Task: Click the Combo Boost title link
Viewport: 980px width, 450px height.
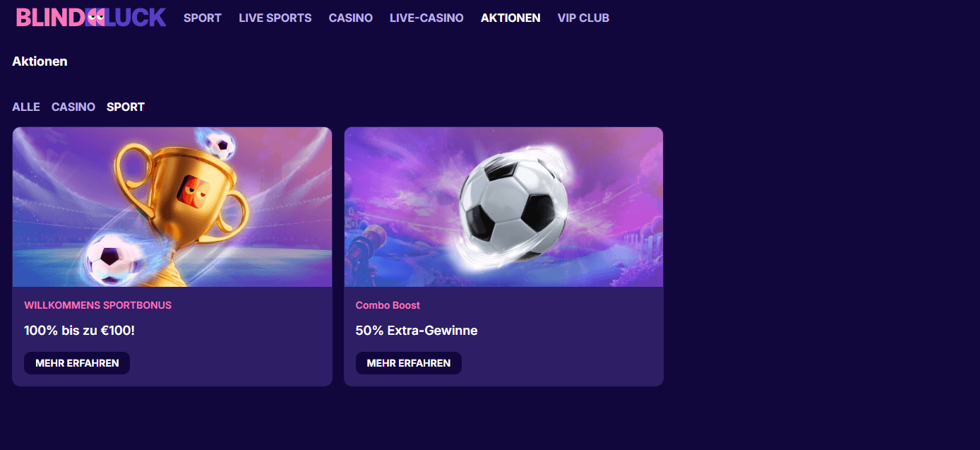Action: [388, 305]
